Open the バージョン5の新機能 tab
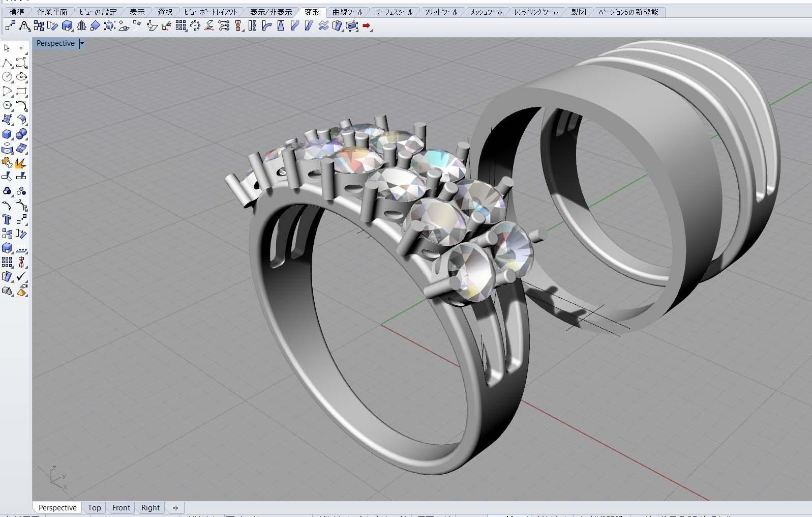Viewport: 812px width, 517px height. [x=628, y=12]
